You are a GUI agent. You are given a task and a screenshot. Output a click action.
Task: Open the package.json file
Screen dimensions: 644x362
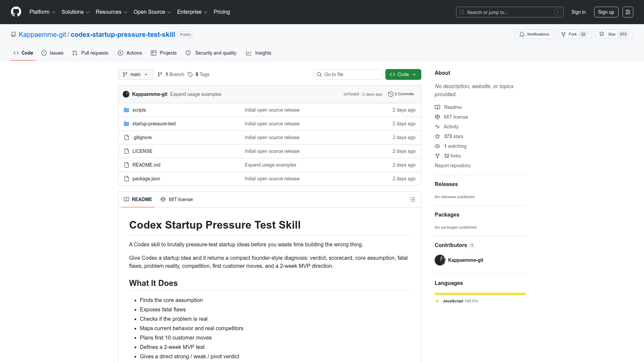(146, 179)
